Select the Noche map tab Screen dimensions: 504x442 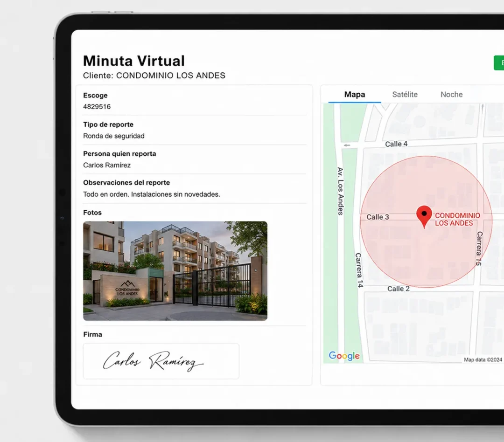(451, 95)
